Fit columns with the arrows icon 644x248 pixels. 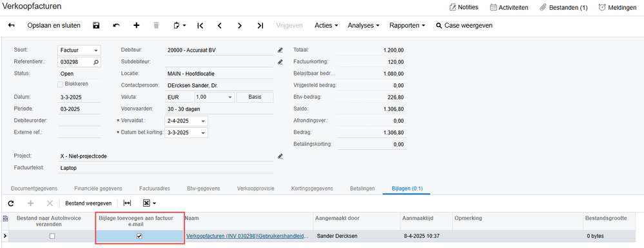pos(128,203)
